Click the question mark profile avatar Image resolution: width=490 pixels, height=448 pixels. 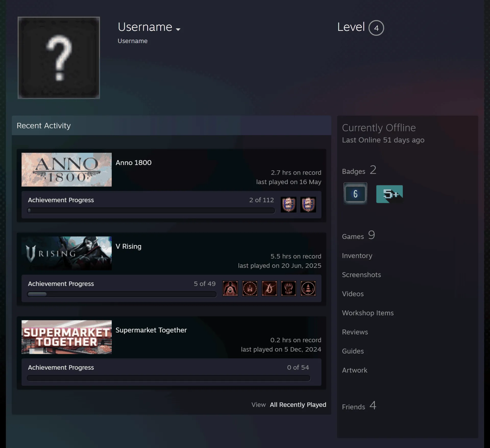pos(59,58)
